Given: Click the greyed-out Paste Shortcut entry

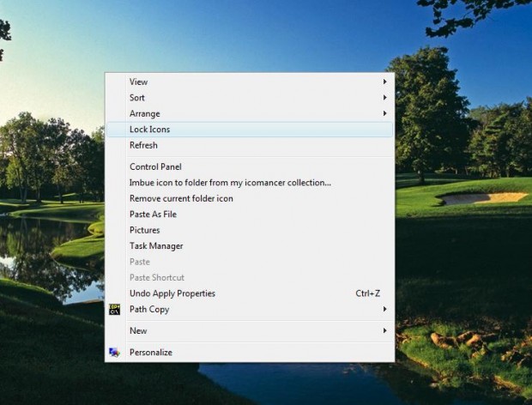Looking at the screenshot, I should 157,277.
